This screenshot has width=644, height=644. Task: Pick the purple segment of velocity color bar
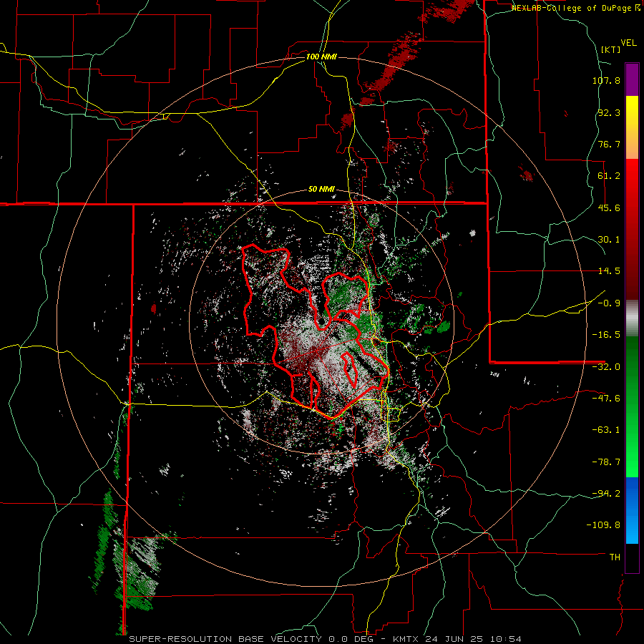[632, 79]
